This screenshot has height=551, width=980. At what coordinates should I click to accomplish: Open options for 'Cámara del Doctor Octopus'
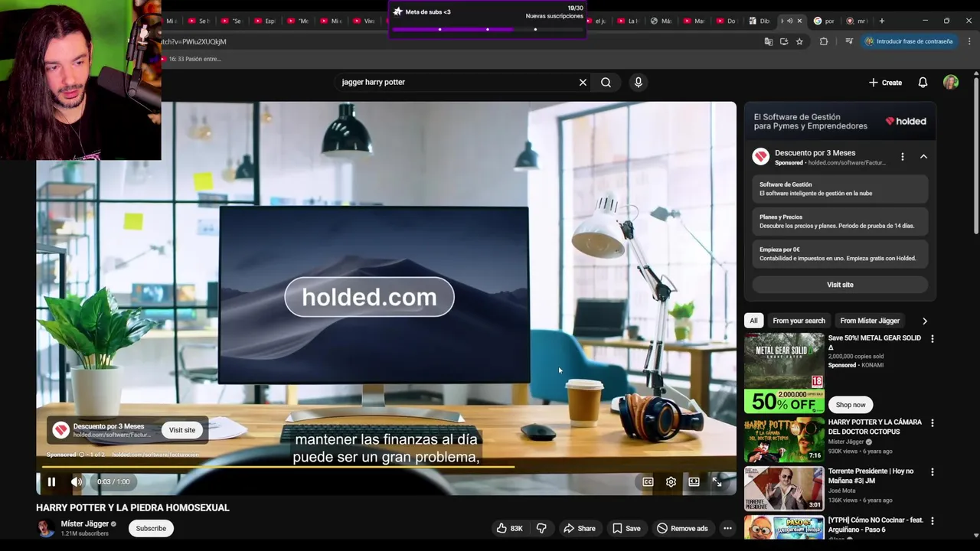[932, 422]
